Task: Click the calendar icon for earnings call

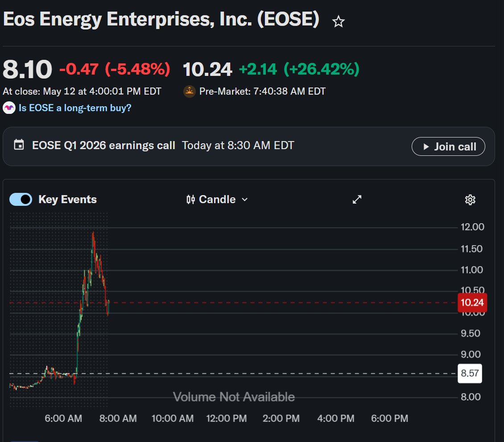Action: coord(19,145)
